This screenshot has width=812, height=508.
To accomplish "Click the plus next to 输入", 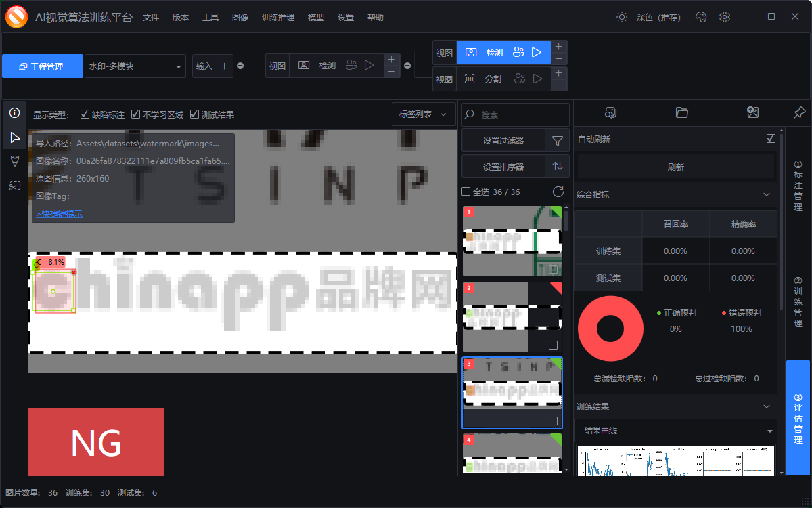I will 225,66.
